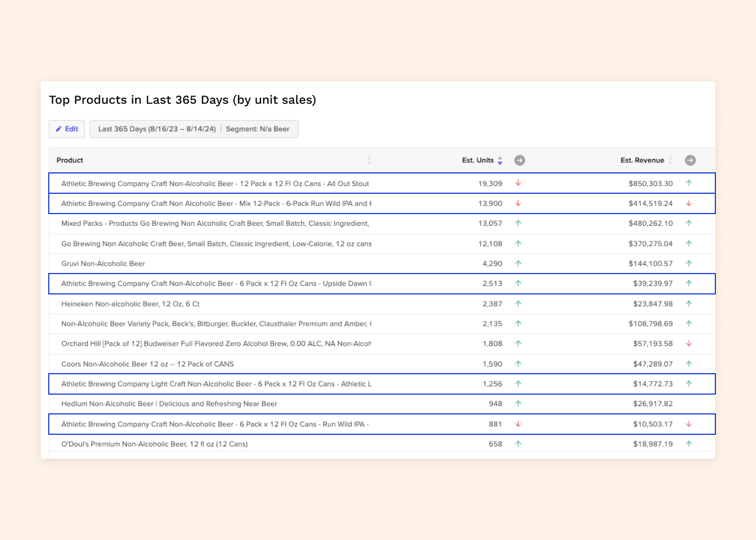This screenshot has height=540, width=756.
Task: Click red down arrow beside $414,519.24
Action: pos(689,203)
